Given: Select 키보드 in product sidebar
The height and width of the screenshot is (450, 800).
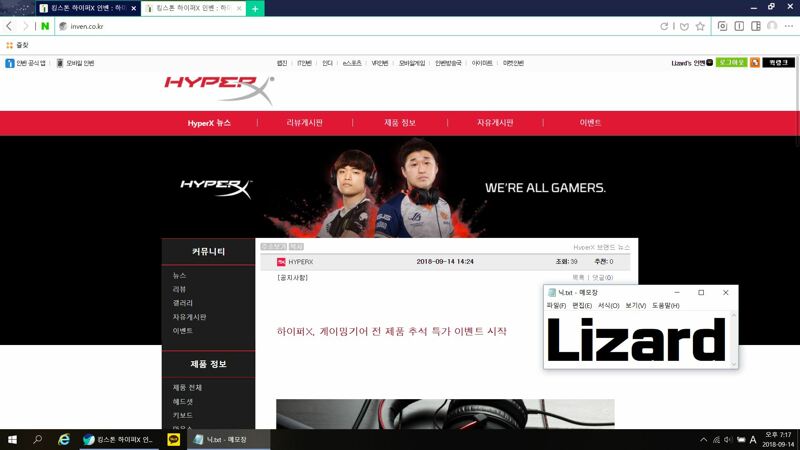Looking at the screenshot, I should click(183, 415).
